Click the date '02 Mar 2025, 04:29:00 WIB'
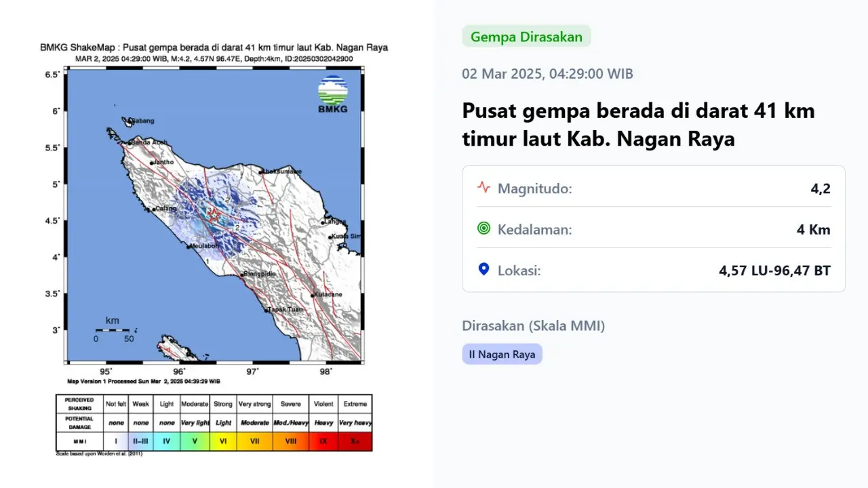This screenshot has width=868, height=488. (548, 74)
